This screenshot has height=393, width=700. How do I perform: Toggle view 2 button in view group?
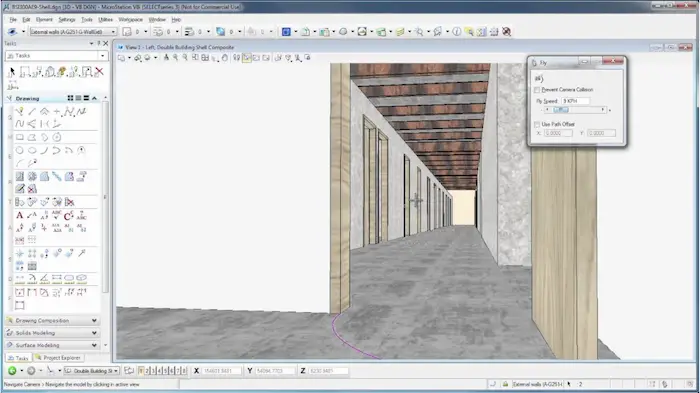pos(147,371)
